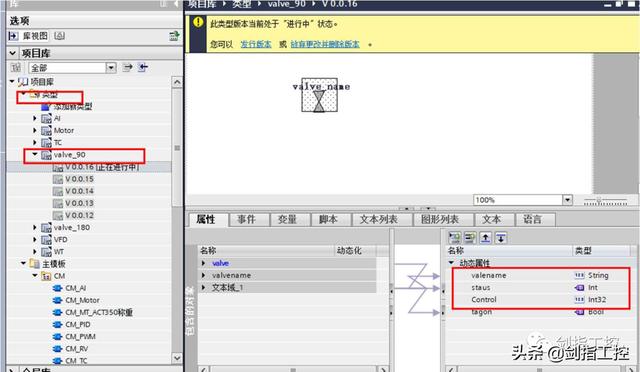Expand the valve_180 type node

point(35,227)
